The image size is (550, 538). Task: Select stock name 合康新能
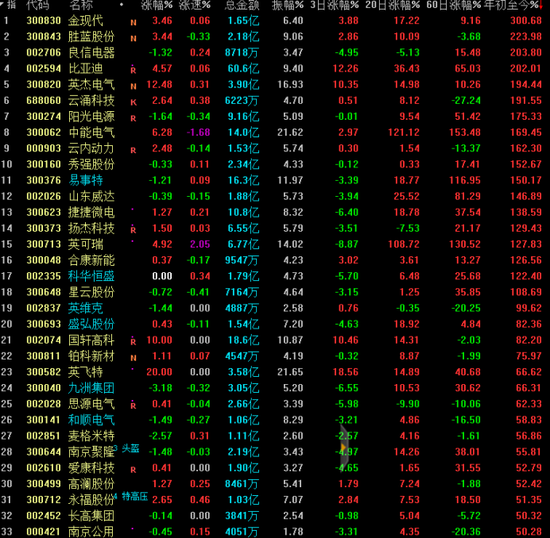[91, 260]
